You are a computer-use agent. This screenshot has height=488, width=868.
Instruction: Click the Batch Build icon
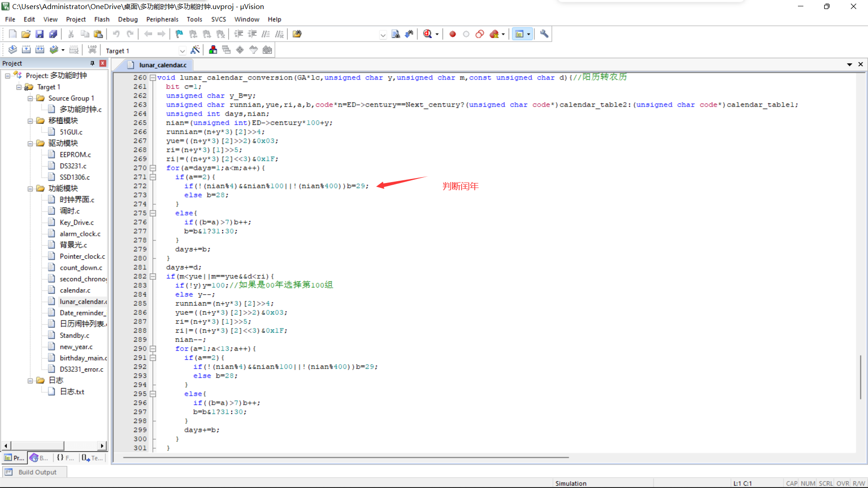54,50
